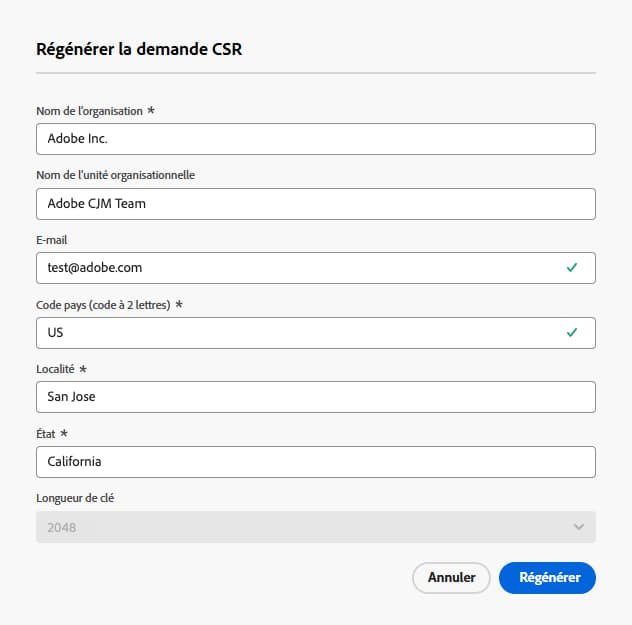632x625 pixels.
Task: Edit the US country code input
Action: [x=300, y=332]
